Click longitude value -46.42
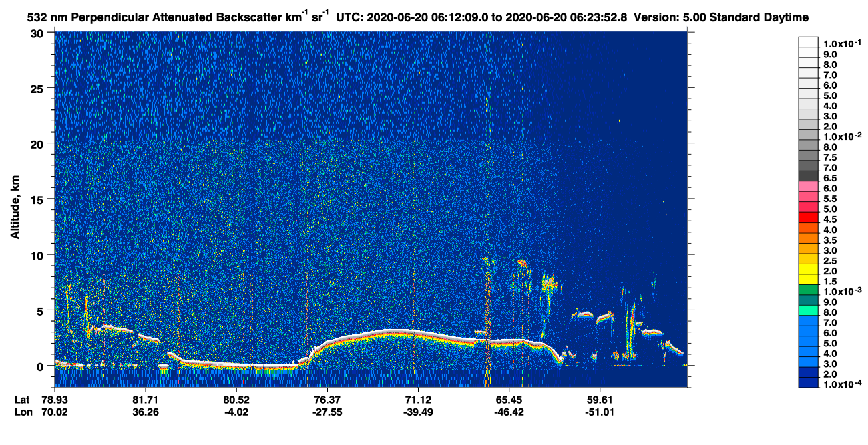This screenshot has width=868, height=445. click(508, 412)
